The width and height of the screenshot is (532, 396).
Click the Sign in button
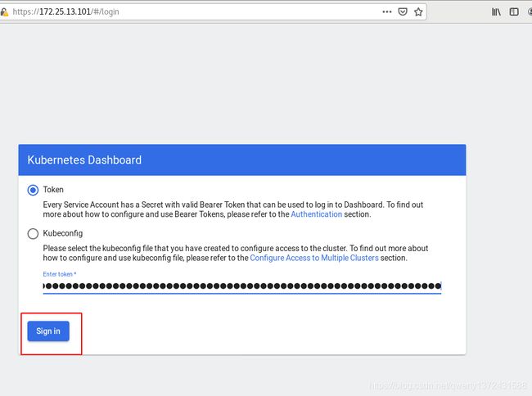tap(48, 331)
